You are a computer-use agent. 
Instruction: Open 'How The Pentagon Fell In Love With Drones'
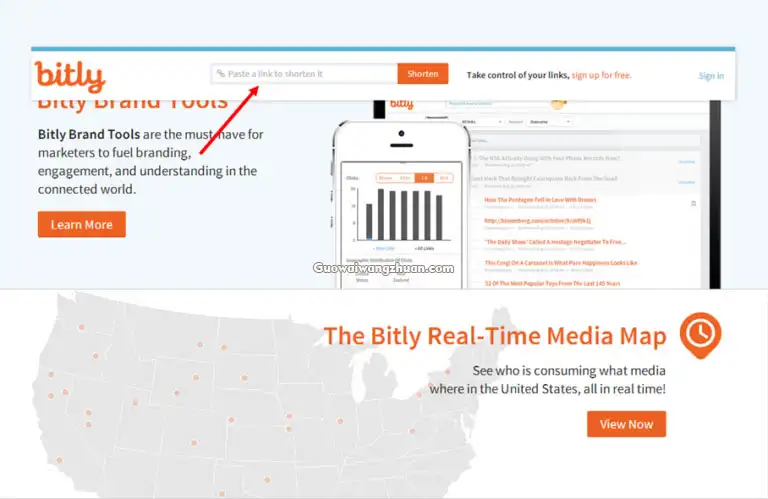click(540, 200)
